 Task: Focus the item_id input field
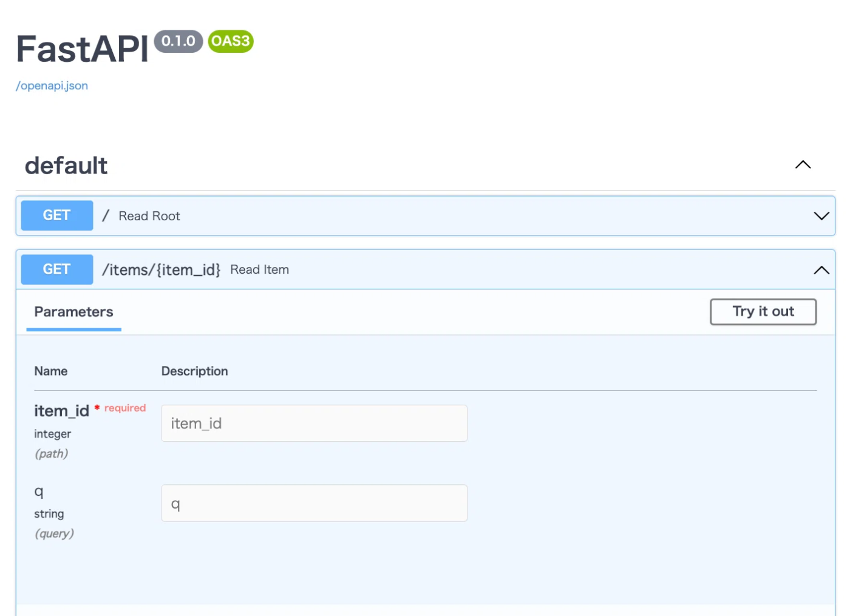[314, 423]
